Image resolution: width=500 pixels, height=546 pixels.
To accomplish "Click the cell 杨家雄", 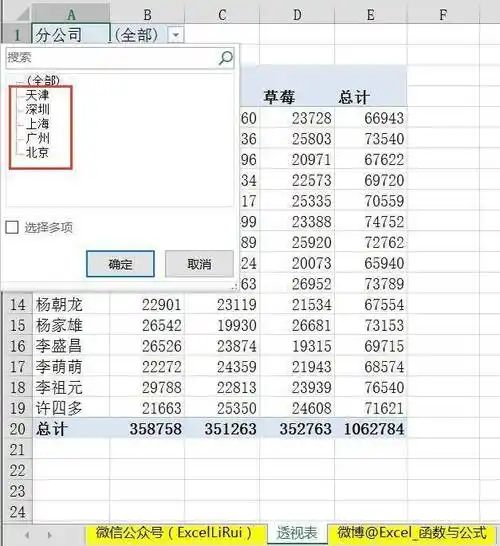I will (71, 325).
